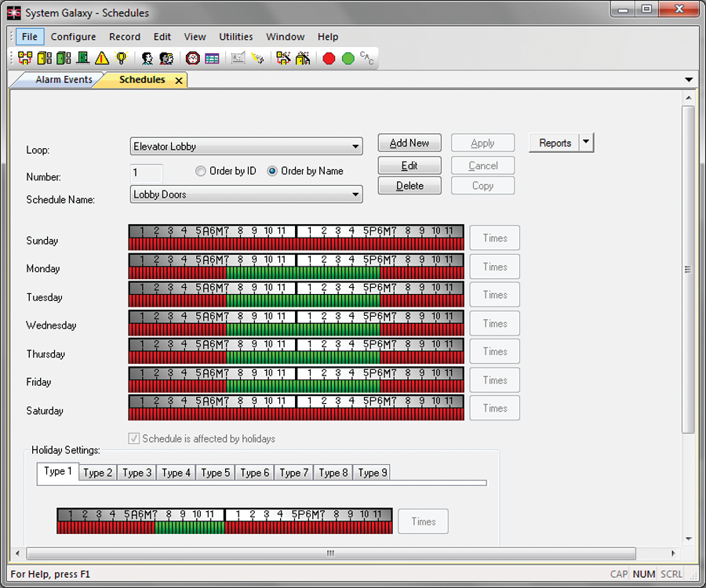Click the Add New button
The width and height of the screenshot is (706, 588).
[409, 143]
